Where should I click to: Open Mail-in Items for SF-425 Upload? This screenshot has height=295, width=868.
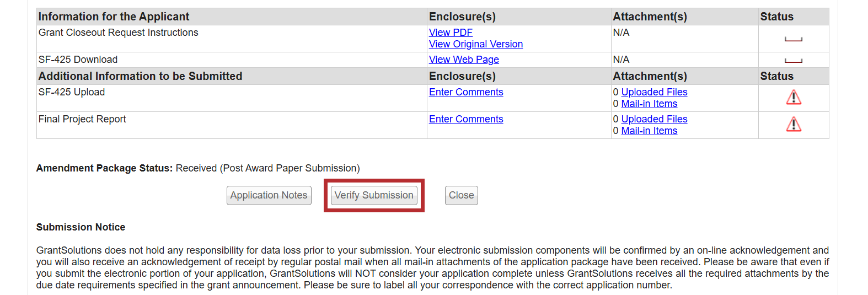(x=649, y=104)
